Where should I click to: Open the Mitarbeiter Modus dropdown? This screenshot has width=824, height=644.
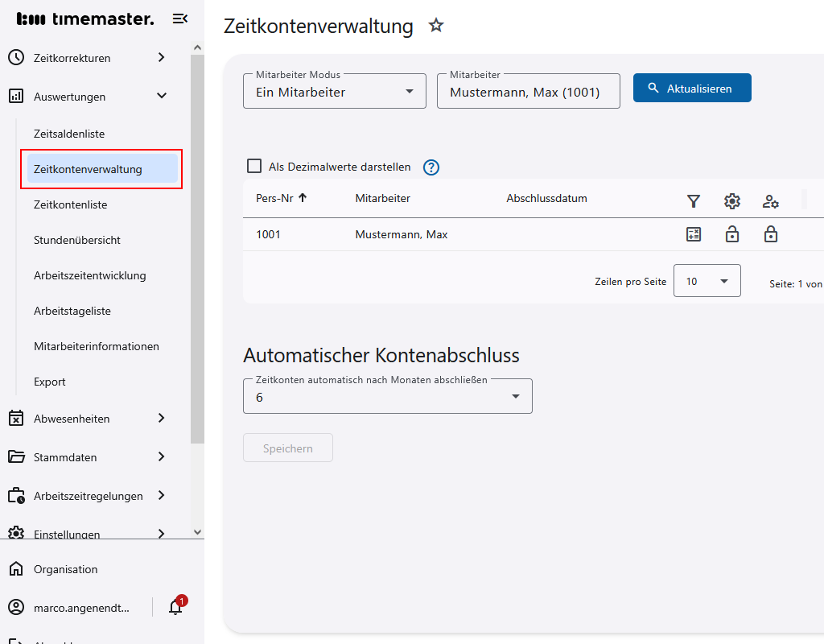coord(334,91)
